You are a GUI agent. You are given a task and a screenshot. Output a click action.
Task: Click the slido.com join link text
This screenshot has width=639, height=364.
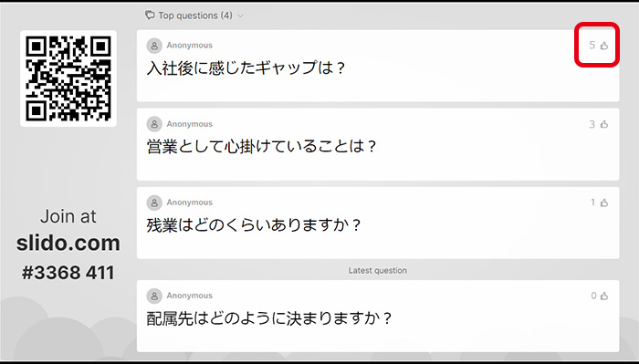click(68, 243)
